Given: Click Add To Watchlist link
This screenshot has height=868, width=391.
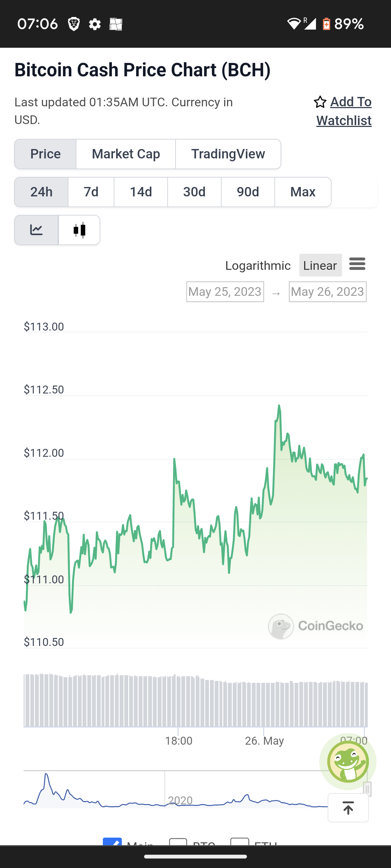Looking at the screenshot, I should pos(343,111).
